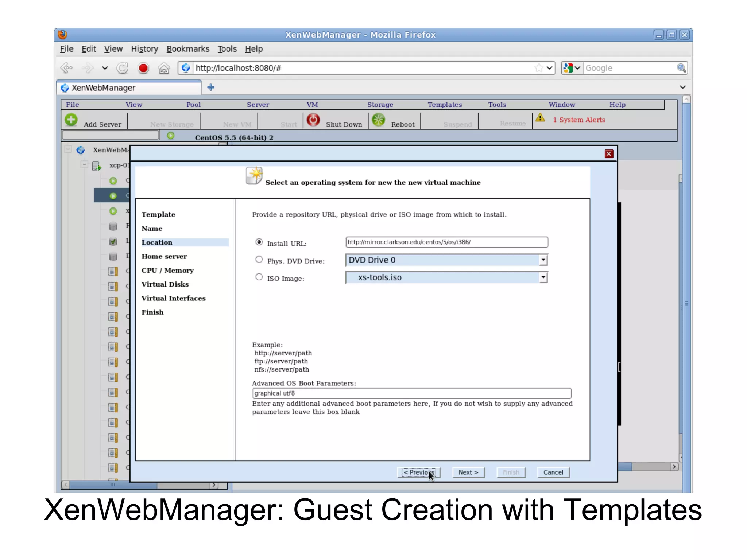
Task: Click the Add Server toolbar label
Action: pyautogui.click(x=102, y=124)
